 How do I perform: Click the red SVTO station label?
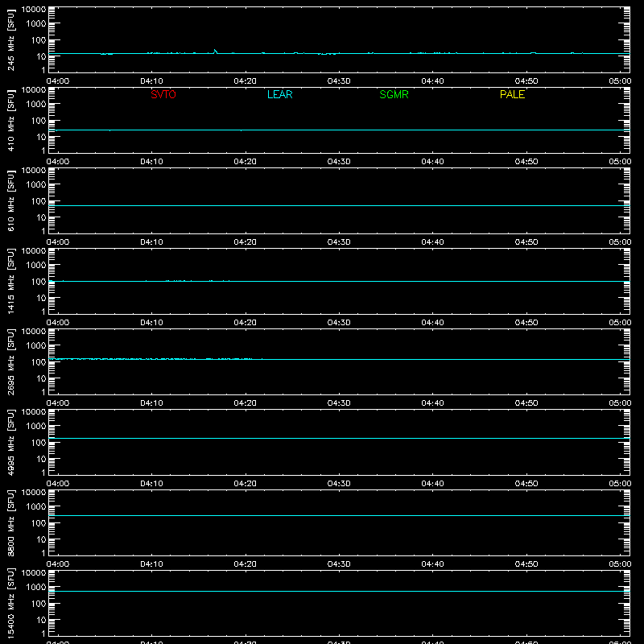(163, 94)
